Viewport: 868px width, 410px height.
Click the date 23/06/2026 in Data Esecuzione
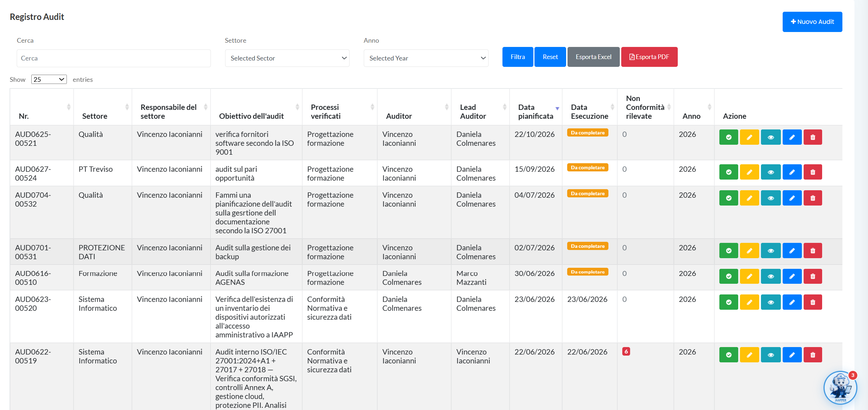click(587, 299)
